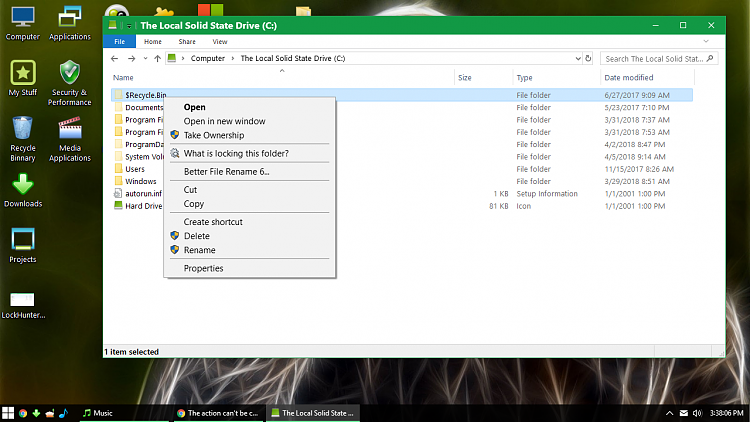The width and height of the screenshot is (750, 422).
Task: Open recent locations dropdown arrow
Action: [x=145, y=58]
